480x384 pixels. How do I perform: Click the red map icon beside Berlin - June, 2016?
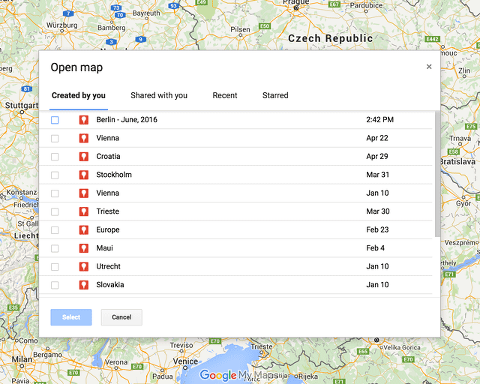pyautogui.click(x=84, y=120)
